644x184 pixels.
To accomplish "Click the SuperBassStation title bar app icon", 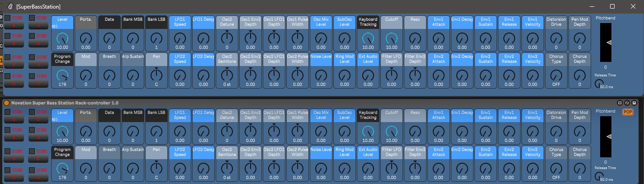I will [10, 6].
